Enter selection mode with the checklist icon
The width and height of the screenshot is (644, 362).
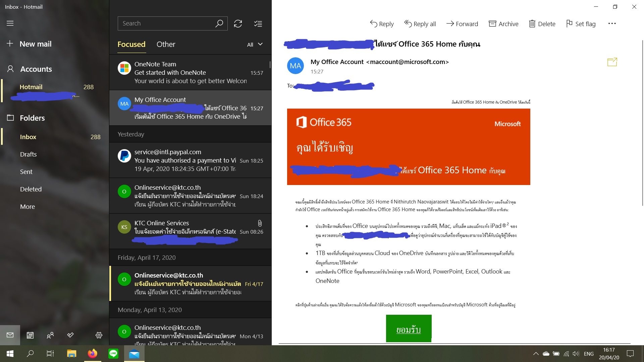click(258, 23)
